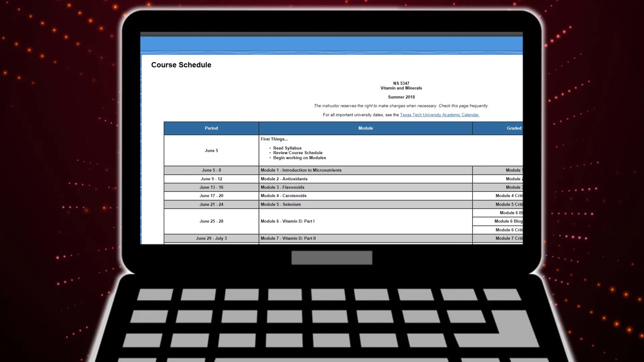
Task: Click Module 2 - Antioxidants row
Action: pyautogui.click(x=284, y=179)
